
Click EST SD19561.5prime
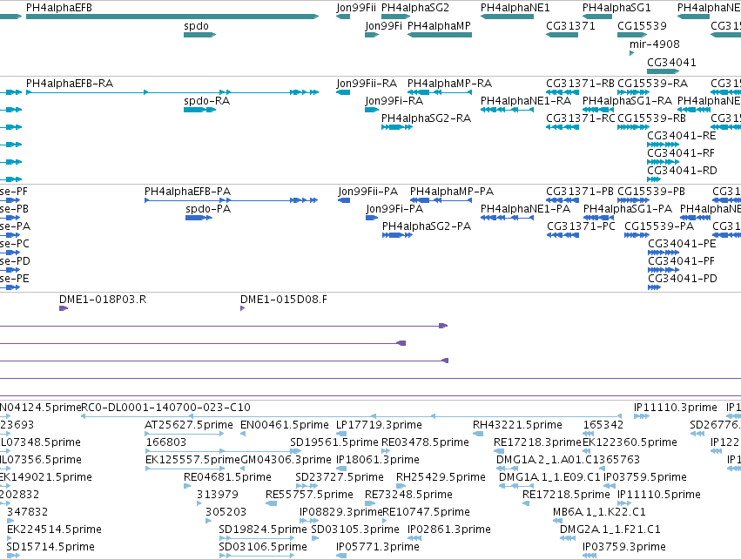click(x=296, y=451)
